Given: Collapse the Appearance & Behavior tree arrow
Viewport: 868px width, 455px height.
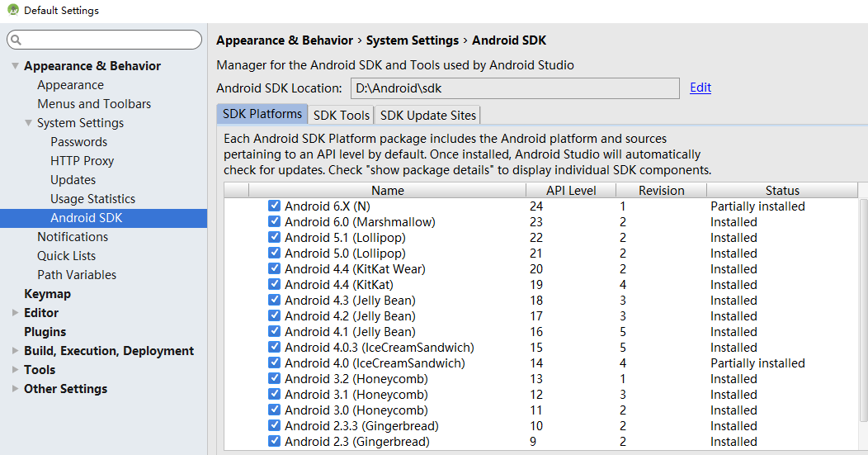Looking at the screenshot, I should point(15,66).
